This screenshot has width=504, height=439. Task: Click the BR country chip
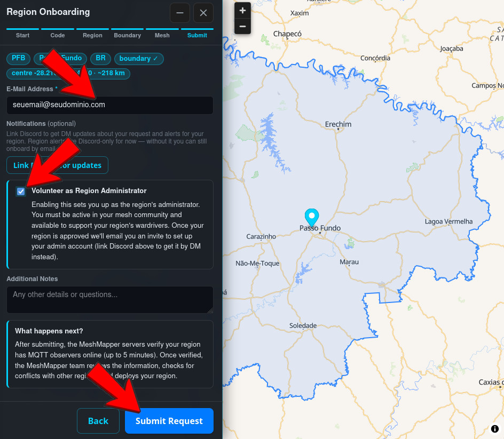pos(100,58)
